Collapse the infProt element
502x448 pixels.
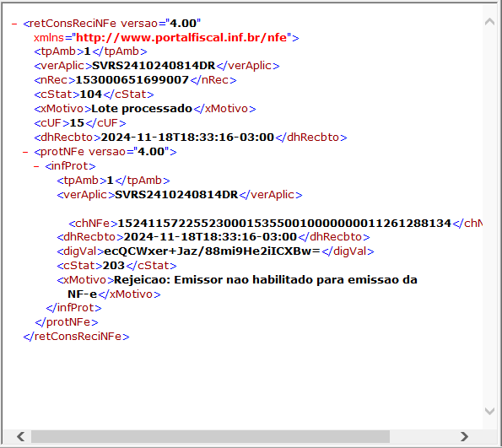(36, 166)
